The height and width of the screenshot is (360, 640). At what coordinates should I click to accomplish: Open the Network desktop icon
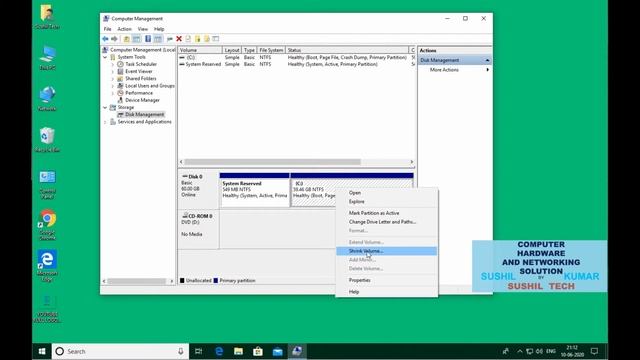coord(47,99)
